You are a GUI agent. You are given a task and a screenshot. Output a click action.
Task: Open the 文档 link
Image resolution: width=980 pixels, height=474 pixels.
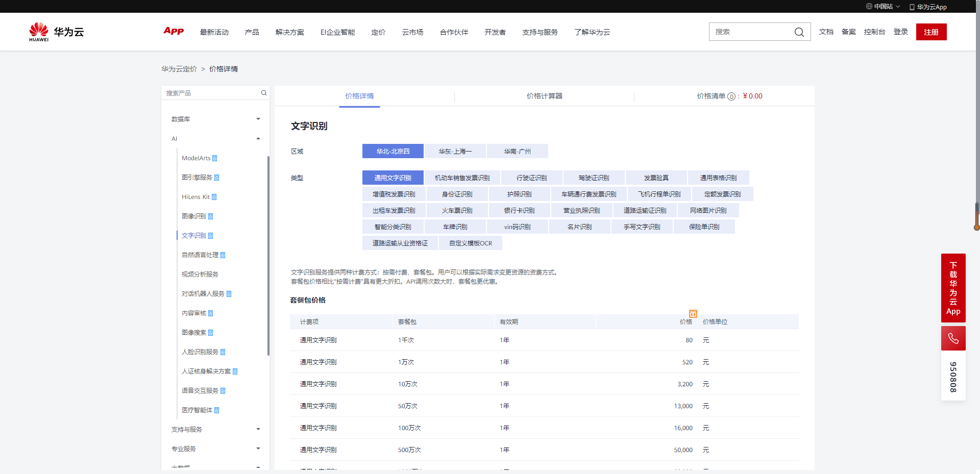coord(826,32)
